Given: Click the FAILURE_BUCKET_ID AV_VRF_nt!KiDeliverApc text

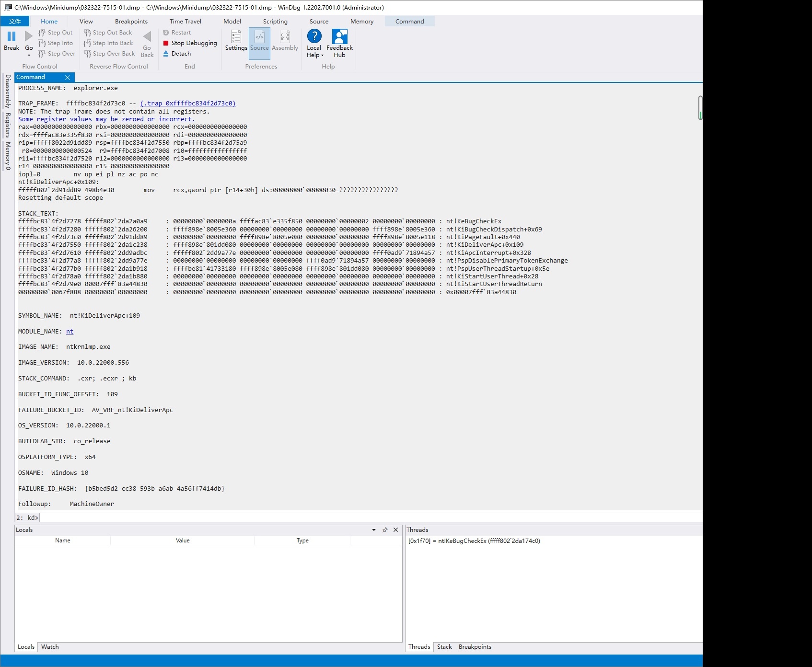Looking at the screenshot, I should pos(95,410).
